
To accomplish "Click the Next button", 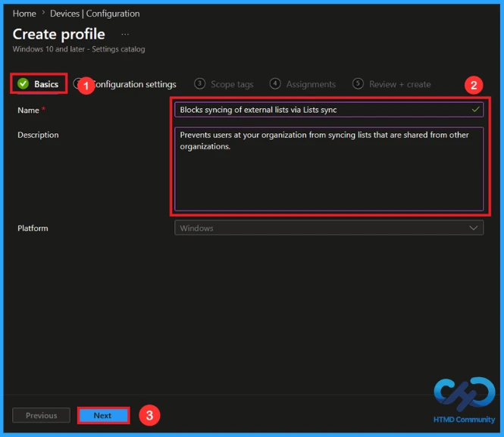I will (104, 415).
